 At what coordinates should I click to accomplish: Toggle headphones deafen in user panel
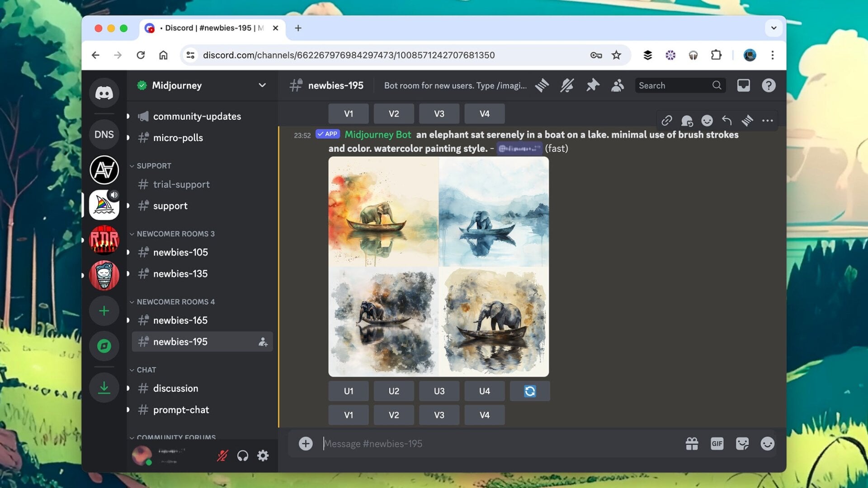[x=243, y=455]
